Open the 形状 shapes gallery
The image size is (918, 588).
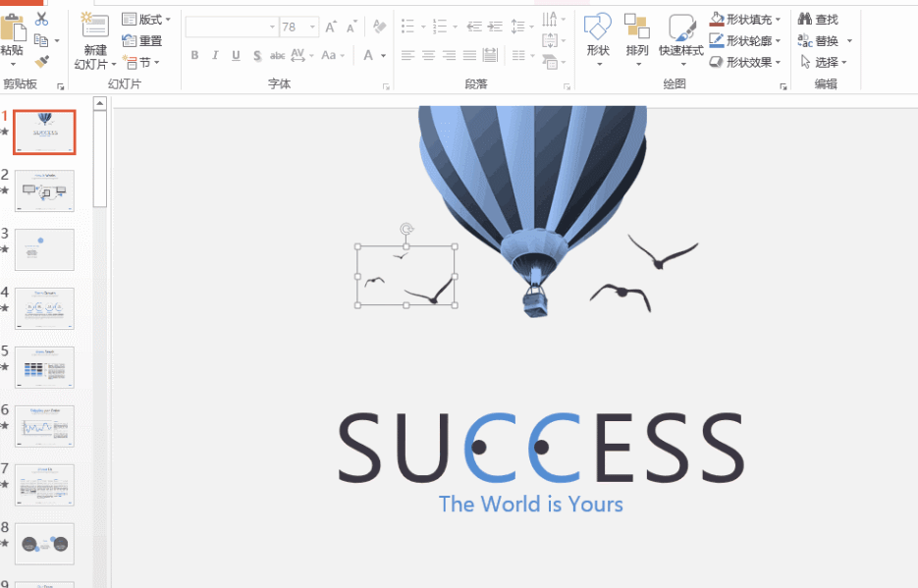click(x=598, y=39)
